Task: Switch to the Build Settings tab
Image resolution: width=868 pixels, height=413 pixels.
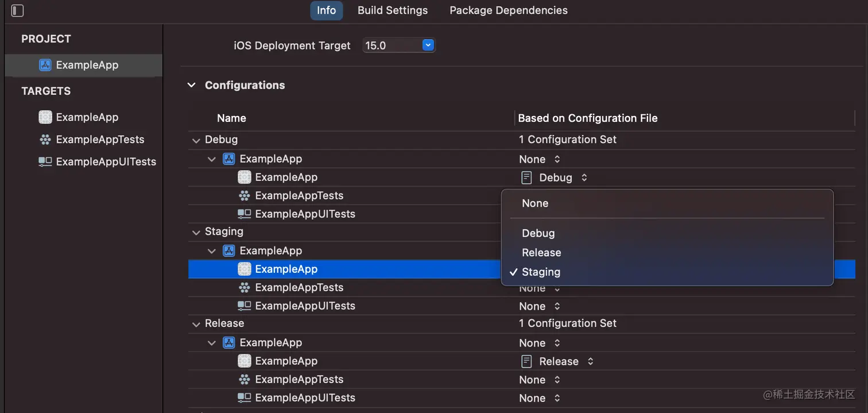Action: (393, 10)
